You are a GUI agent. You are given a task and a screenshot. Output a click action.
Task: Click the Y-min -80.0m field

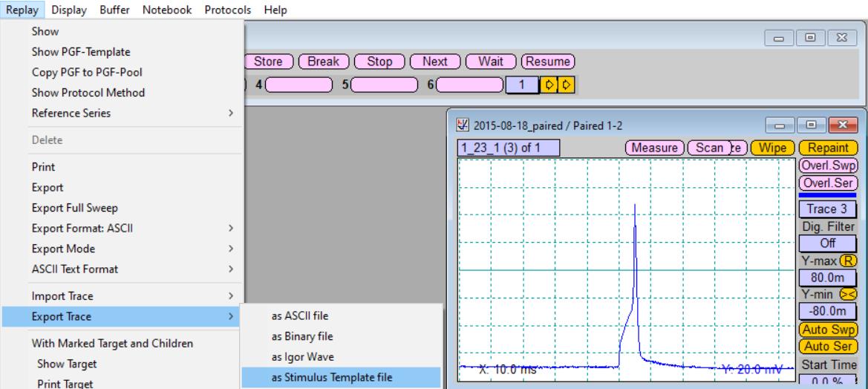click(x=828, y=312)
